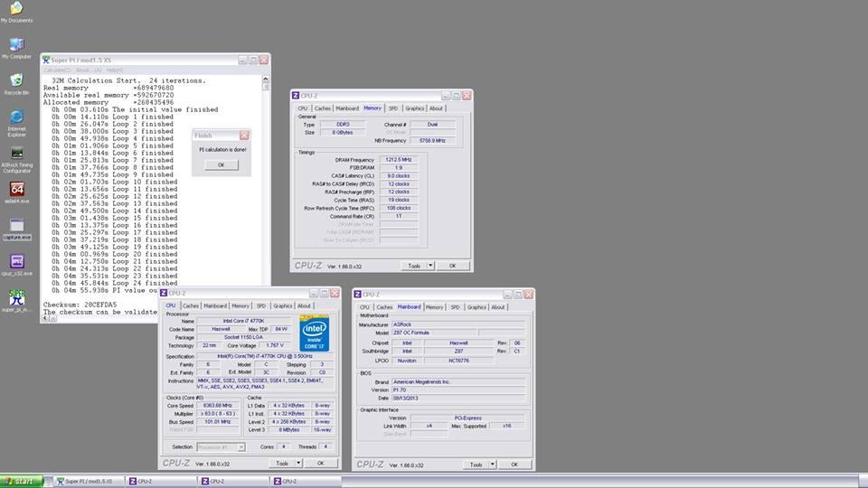Click the Super PI horizontal scrollbar left arrow
The image size is (868, 488).
[46, 318]
